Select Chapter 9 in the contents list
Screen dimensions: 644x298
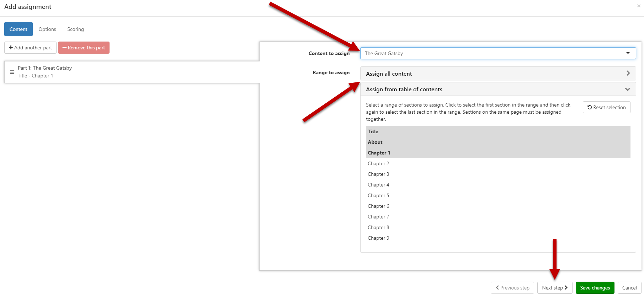point(498,238)
